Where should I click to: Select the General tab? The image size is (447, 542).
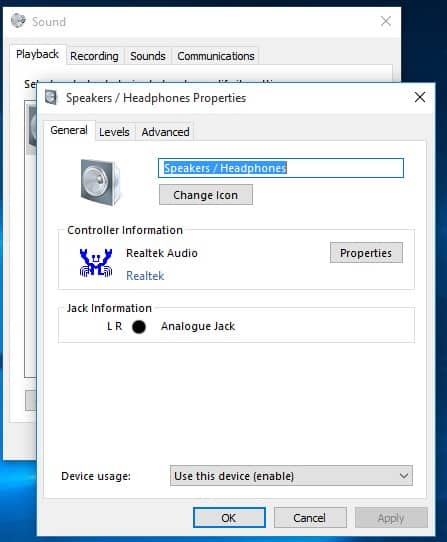pyautogui.click(x=69, y=130)
